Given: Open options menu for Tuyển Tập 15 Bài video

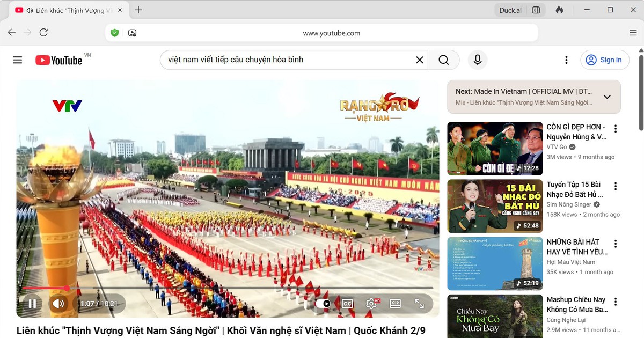Looking at the screenshot, I should [x=616, y=186].
